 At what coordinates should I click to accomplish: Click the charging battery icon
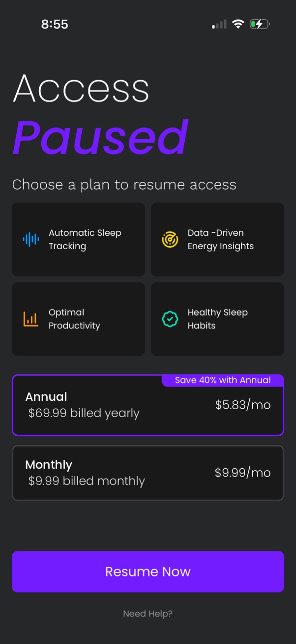[x=259, y=24]
